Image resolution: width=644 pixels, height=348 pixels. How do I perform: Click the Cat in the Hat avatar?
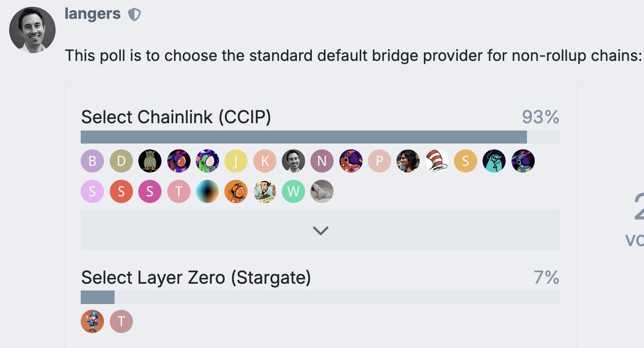click(437, 161)
